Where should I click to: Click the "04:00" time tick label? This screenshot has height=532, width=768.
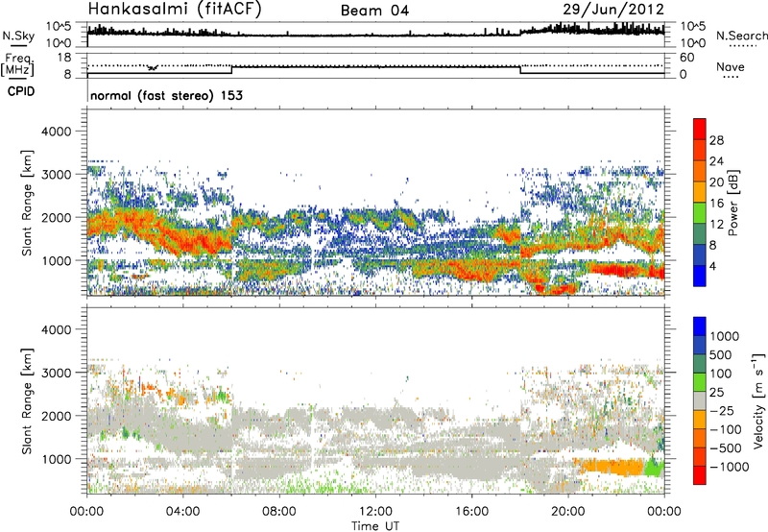182,512
